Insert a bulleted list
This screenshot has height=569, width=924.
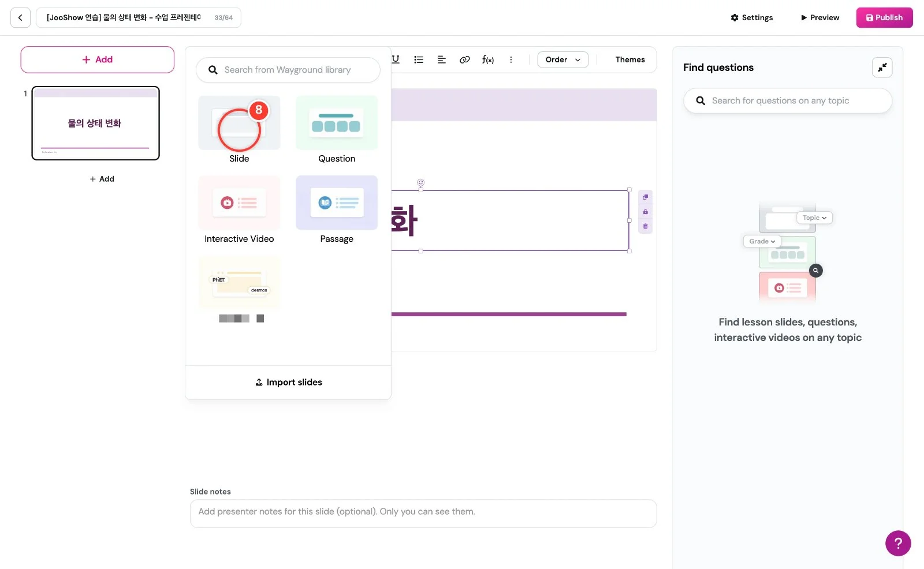pos(419,59)
